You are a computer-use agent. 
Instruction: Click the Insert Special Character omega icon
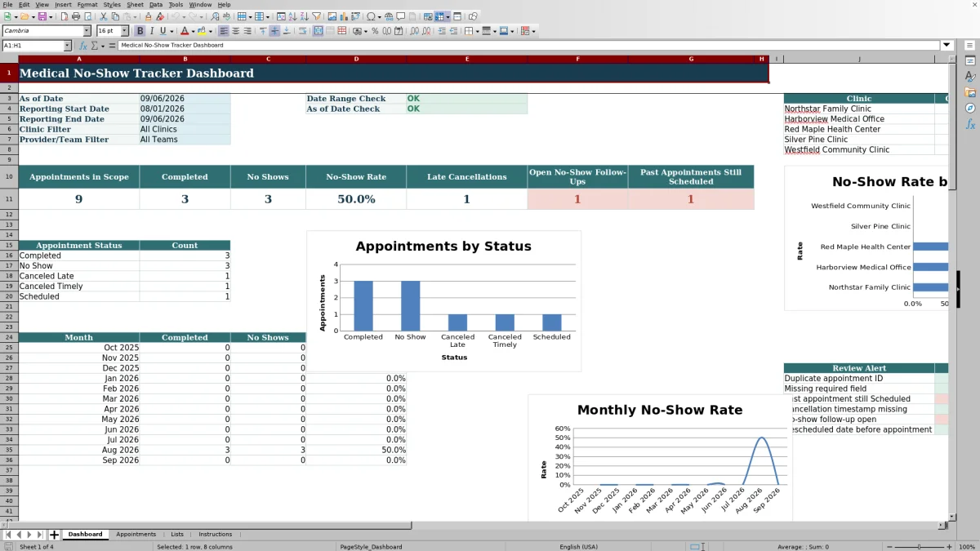click(372, 16)
